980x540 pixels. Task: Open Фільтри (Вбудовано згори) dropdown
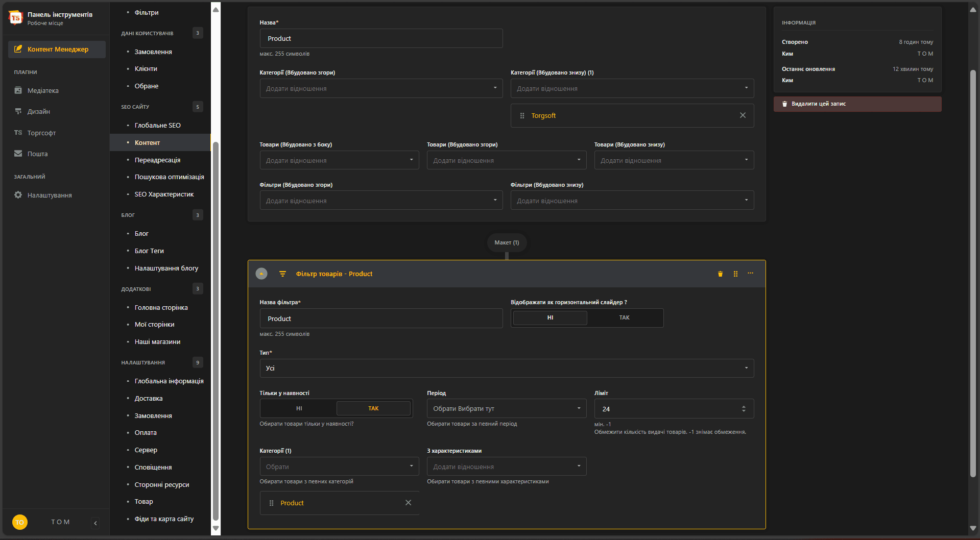point(381,201)
